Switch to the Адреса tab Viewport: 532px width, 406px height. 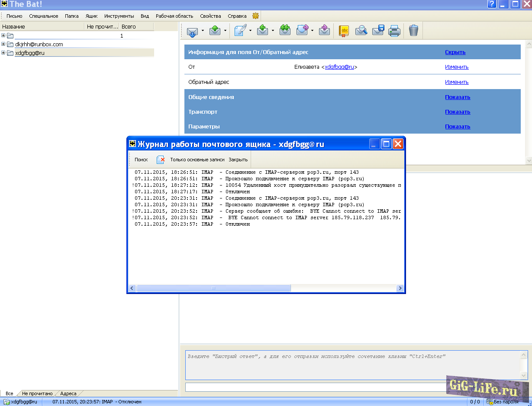(x=68, y=393)
